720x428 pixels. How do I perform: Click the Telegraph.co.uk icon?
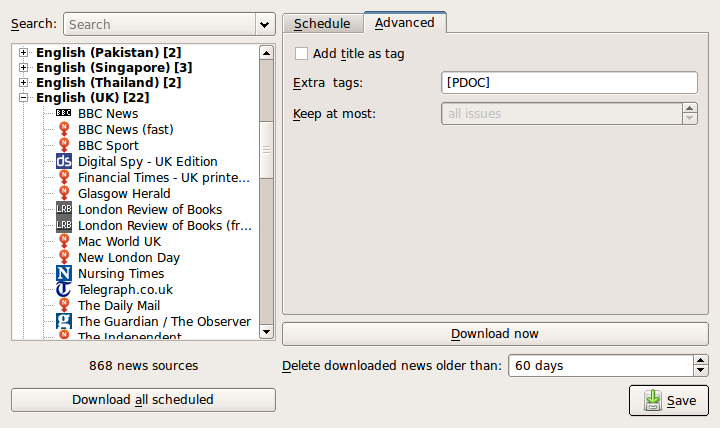64,289
